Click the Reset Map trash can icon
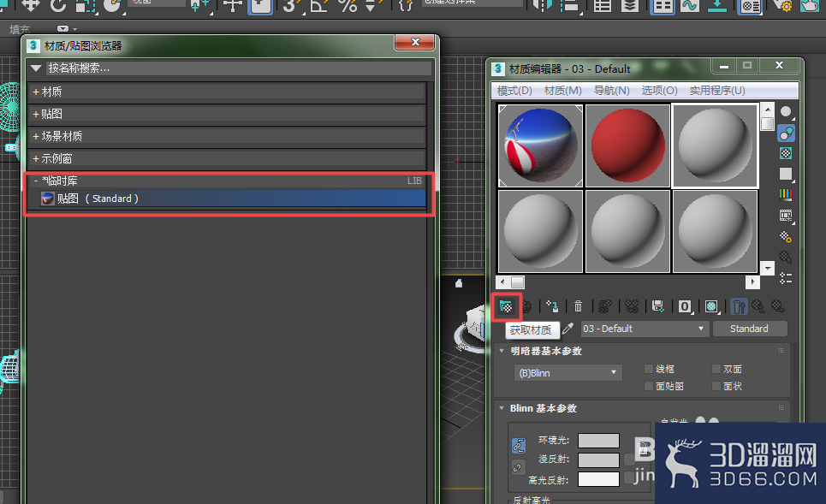This screenshot has height=504, width=826. pyautogui.click(x=578, y=306)
